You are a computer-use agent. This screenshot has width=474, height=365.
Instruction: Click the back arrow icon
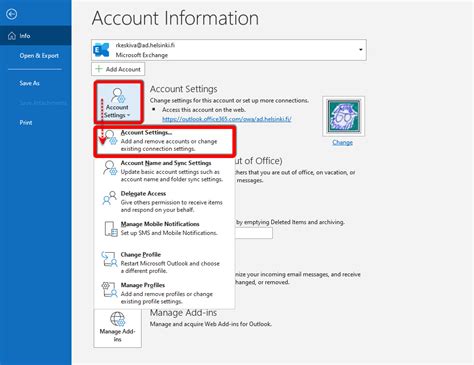click(x=12, y=14)
